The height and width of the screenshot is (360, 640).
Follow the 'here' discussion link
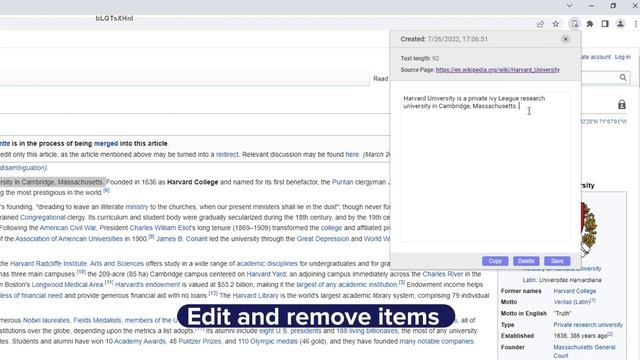(352, 155)
